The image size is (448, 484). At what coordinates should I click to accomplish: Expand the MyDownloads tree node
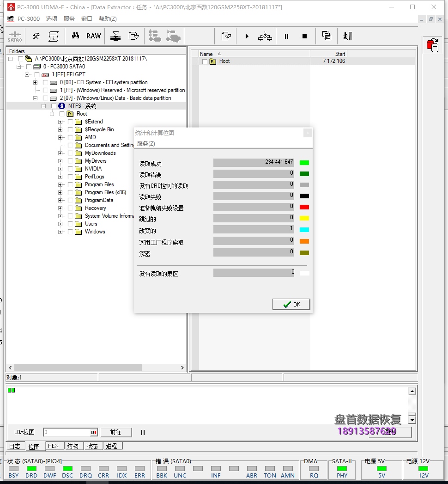click(61, 153)
